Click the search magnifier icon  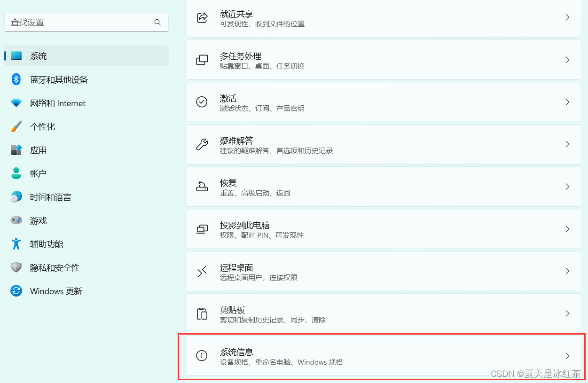click(x=157, y=22)
